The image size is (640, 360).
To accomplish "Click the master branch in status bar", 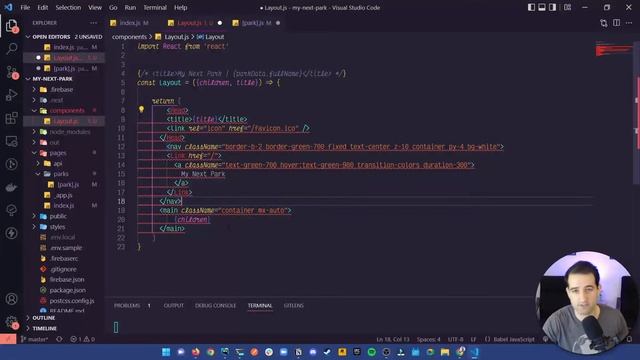I will point(35,339).
